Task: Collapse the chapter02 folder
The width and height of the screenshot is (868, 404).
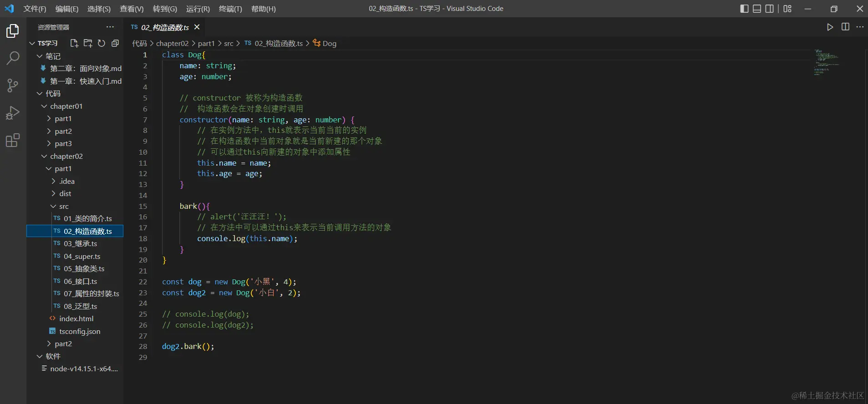Action: (x=44, y=156)
